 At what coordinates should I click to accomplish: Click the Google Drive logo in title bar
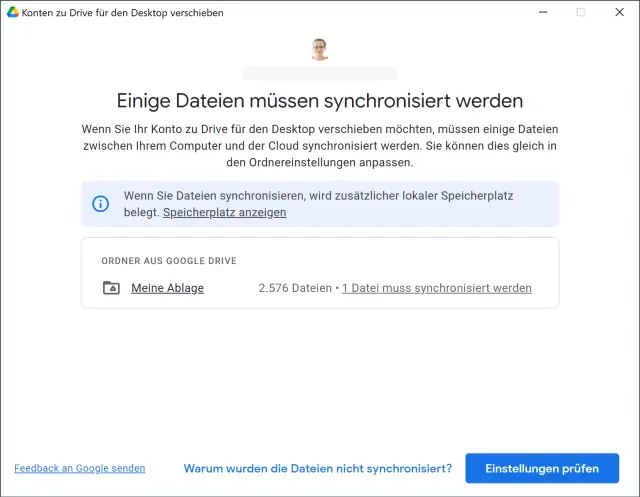(13, 12)
